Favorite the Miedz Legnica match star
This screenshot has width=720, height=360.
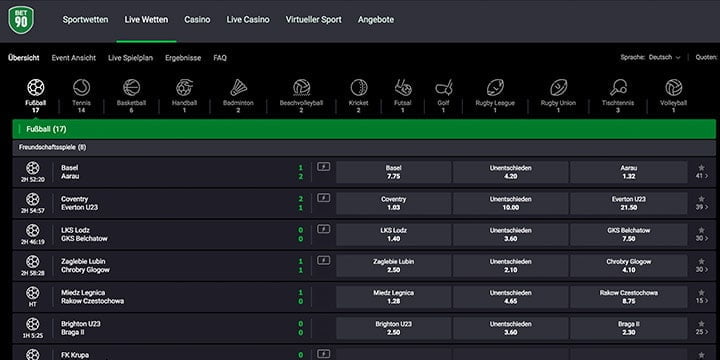click(x=701, y=292)
